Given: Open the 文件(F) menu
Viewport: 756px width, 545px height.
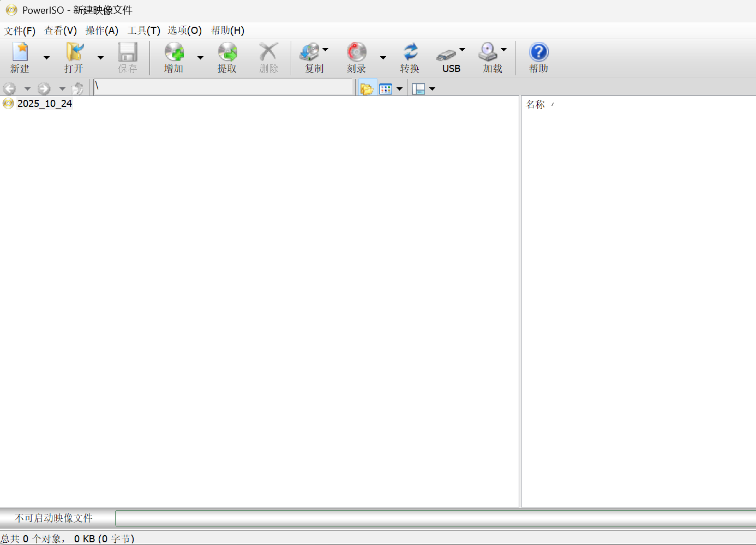Looking at the screenshot, I should click(20, 31).
